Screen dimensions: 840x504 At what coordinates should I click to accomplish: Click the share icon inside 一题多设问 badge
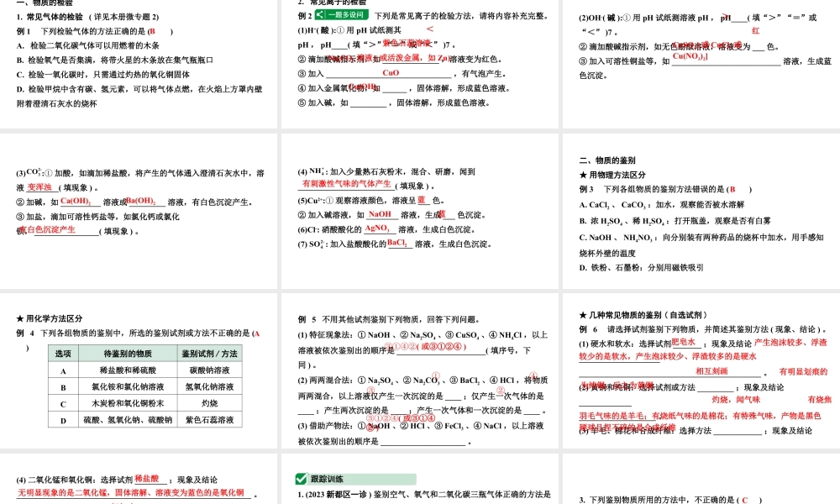point(318,14)
